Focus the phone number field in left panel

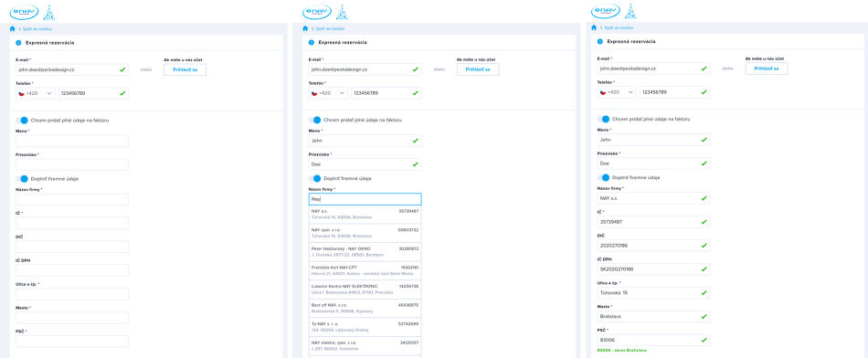[x=93, y=93]
